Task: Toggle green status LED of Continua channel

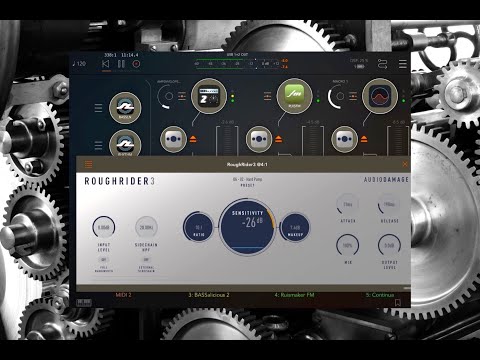Action: click(404, 101)
